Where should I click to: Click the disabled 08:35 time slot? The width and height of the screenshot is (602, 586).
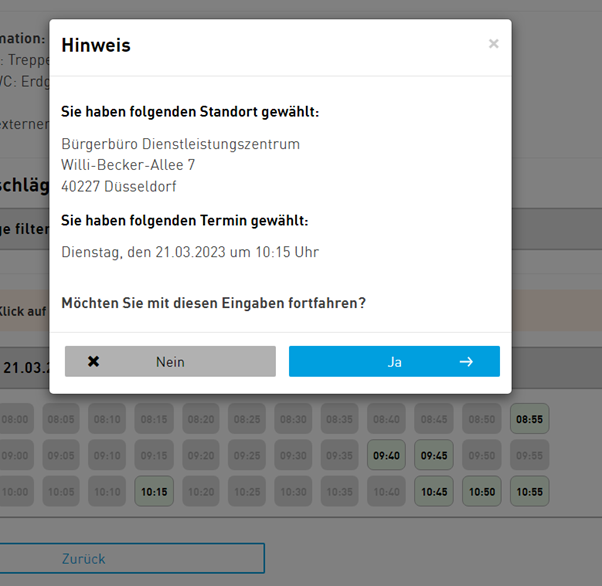pos(339,419)
